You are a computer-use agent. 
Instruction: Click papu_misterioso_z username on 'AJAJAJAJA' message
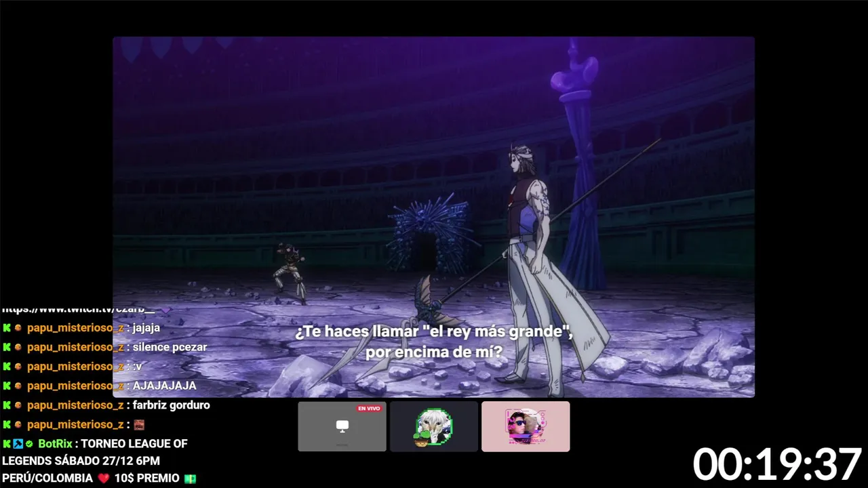[75, 386]
